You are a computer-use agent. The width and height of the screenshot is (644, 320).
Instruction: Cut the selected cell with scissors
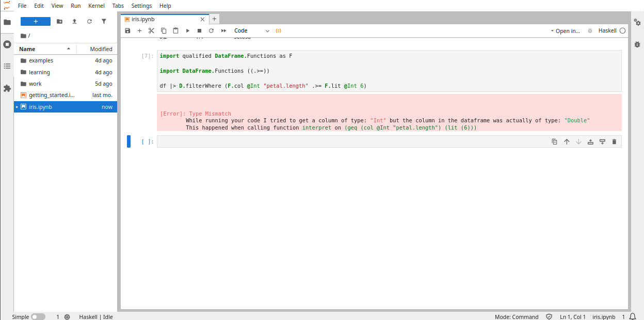tap(151, 31)
